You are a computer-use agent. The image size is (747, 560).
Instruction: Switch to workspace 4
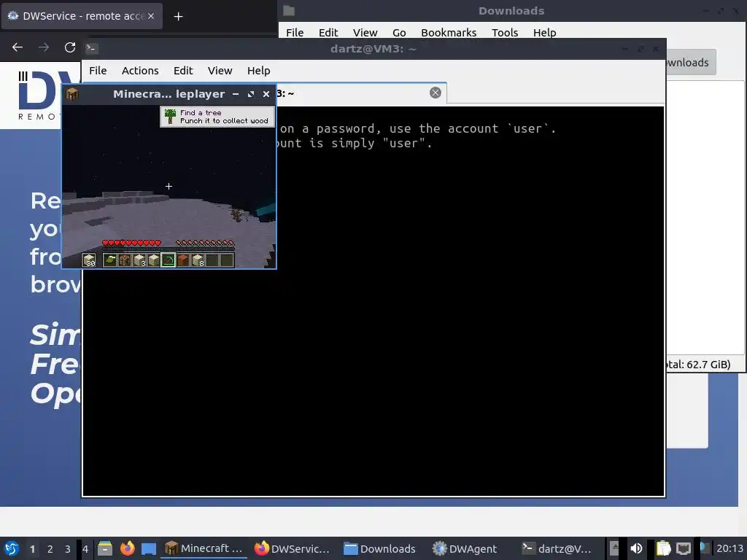pyautogui.click(x=85, y=549)
